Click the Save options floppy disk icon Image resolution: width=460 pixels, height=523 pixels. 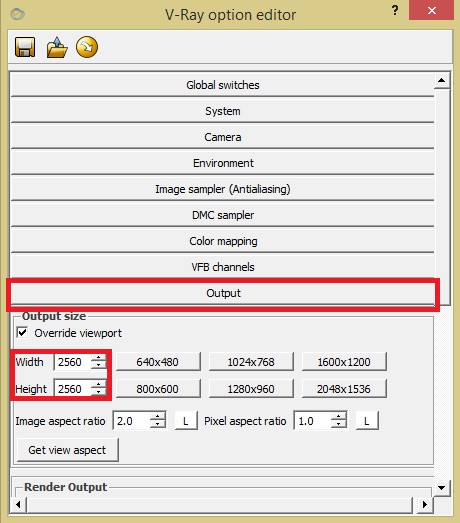tap(25, 47)
